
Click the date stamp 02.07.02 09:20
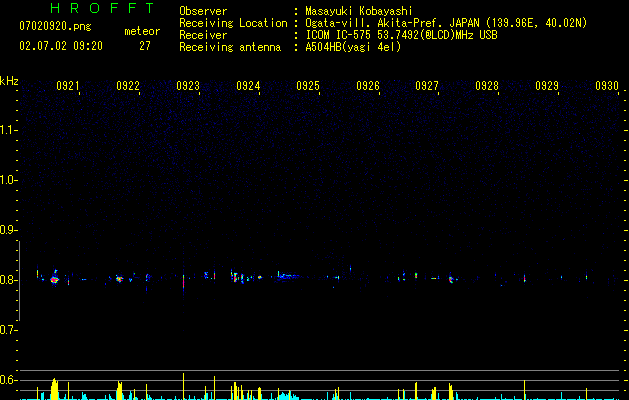[x=61, y=46]
